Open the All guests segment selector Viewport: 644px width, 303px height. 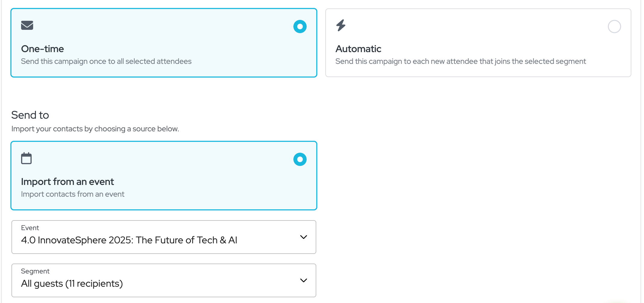pyautogui.click(x=72, y=283)
